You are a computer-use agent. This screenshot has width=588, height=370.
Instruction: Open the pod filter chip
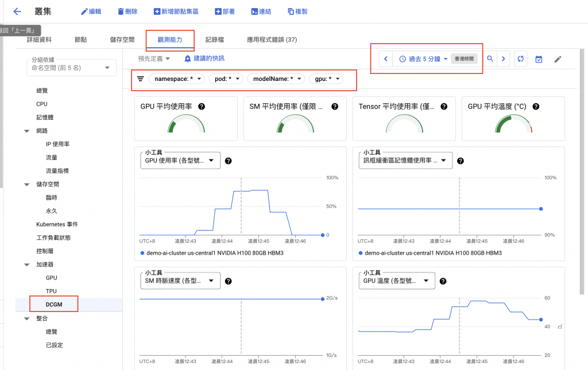(x=226, y=79)
